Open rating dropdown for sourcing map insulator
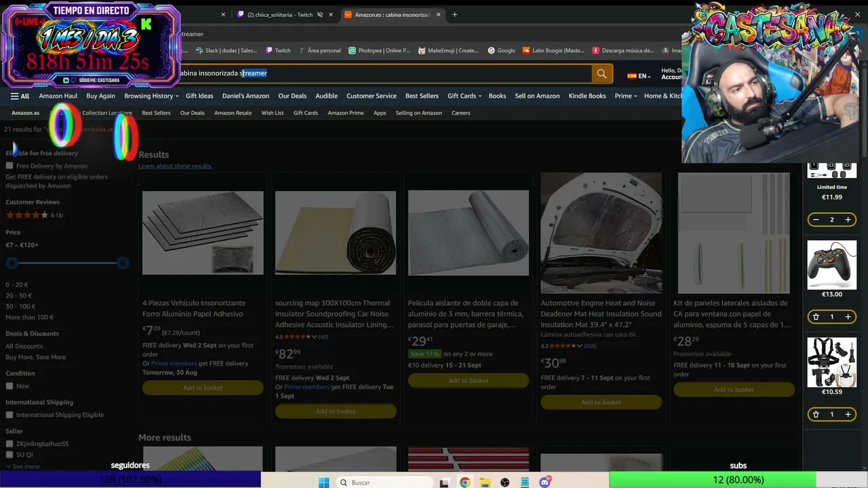This screenshot has width=868, height=488. [314, 337]
